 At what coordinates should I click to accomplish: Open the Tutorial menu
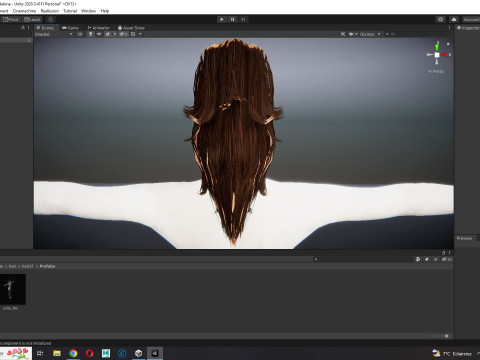click(70, 11)
